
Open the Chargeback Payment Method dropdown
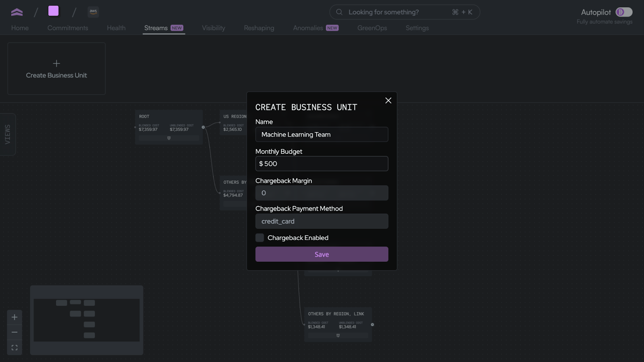(322, 221)
